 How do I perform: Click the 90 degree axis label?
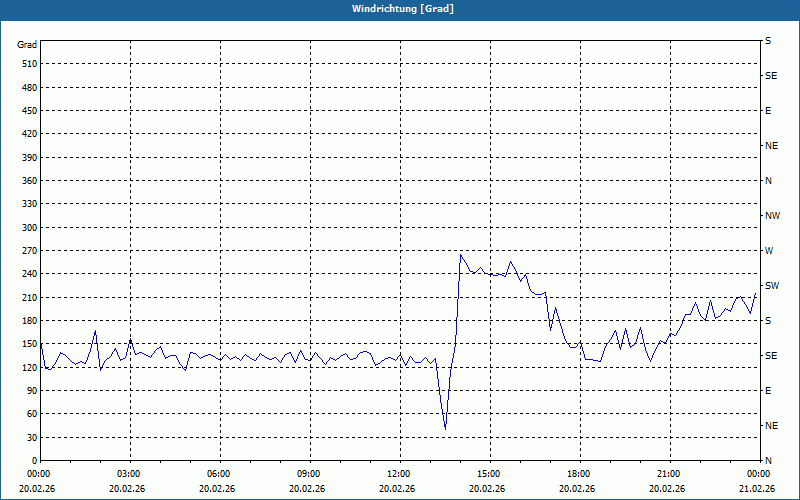(x=32, y=391)
